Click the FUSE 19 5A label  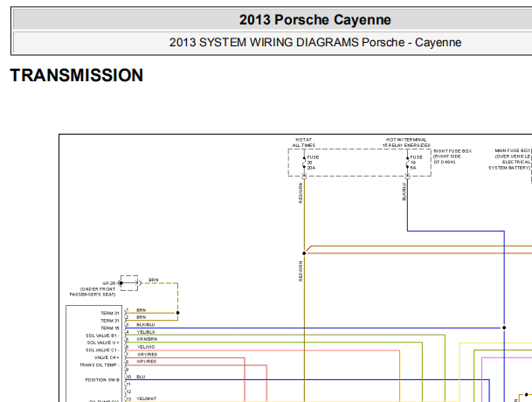pyautogui.click(x=416, y=163)
